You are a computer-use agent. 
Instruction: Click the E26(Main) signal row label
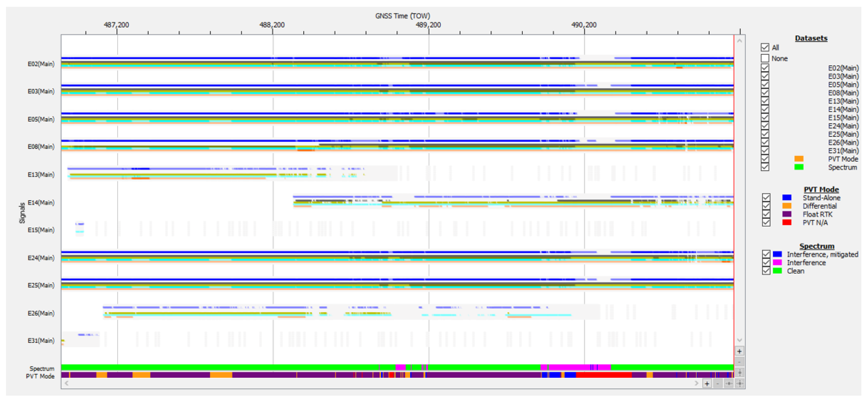pos(41,313)
